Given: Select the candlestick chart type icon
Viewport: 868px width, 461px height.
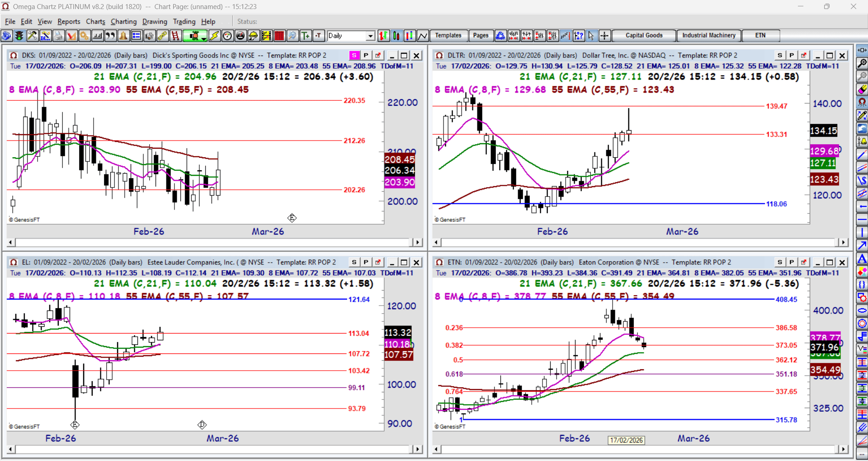Looking at the screenshot, I should pos(396,36).
